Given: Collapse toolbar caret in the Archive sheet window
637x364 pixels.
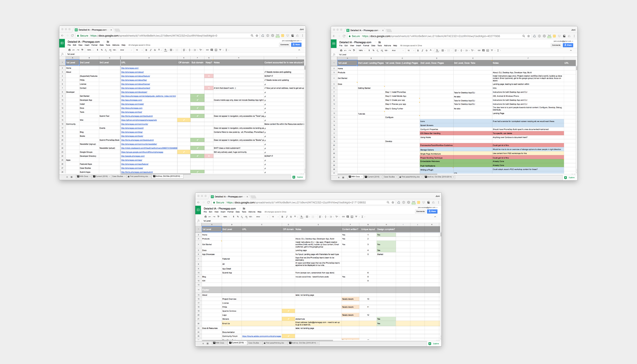Looking at the screenshot, I should click(x=299, y=50).
